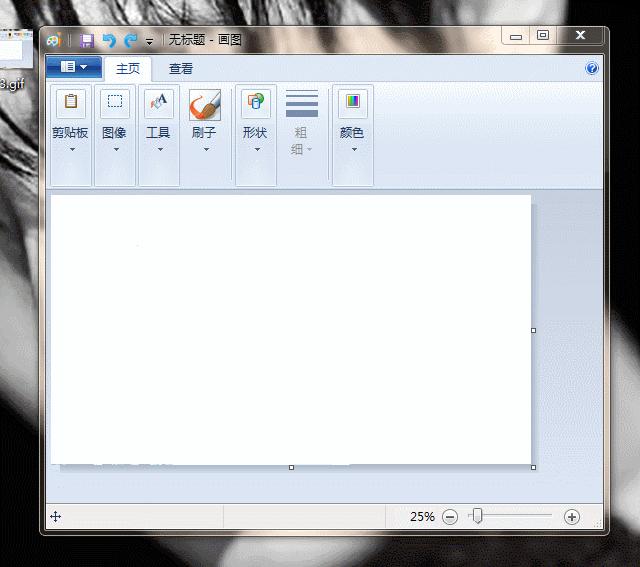
Task: Click the zoom slider thumb
Action: [477, 516]
